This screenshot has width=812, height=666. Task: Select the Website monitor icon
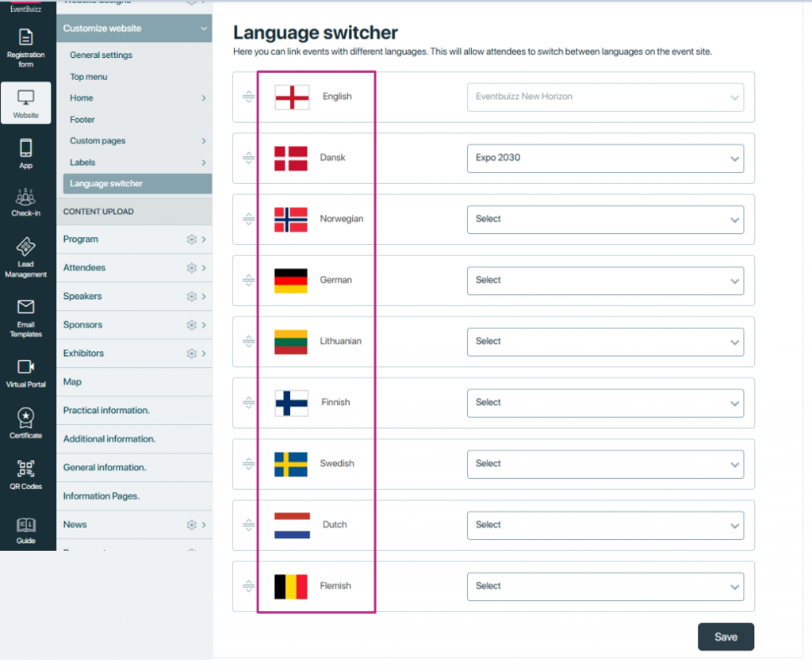(x=26, y=98)
